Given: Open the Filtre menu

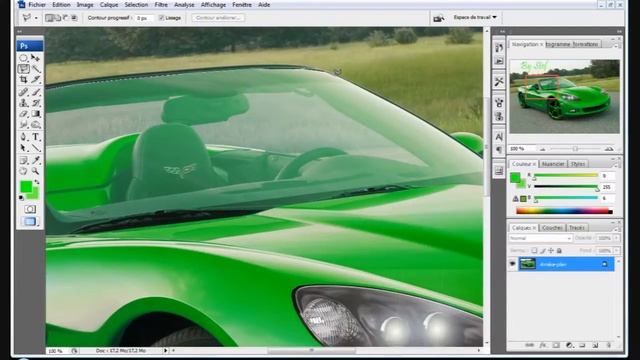Looking at the screenshot, I should coord(161,5).
